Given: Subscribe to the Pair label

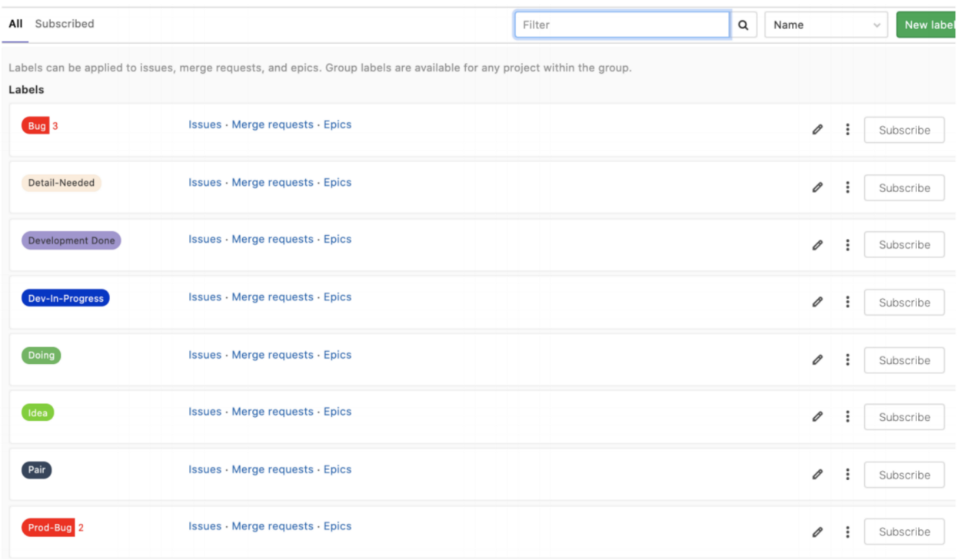Looking at the screenshot, I should tap(904, 475).
